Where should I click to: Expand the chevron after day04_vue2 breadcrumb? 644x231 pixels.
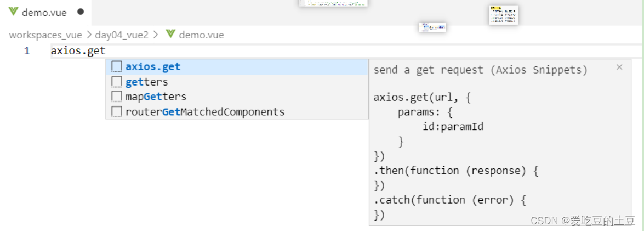click(156, 35)
